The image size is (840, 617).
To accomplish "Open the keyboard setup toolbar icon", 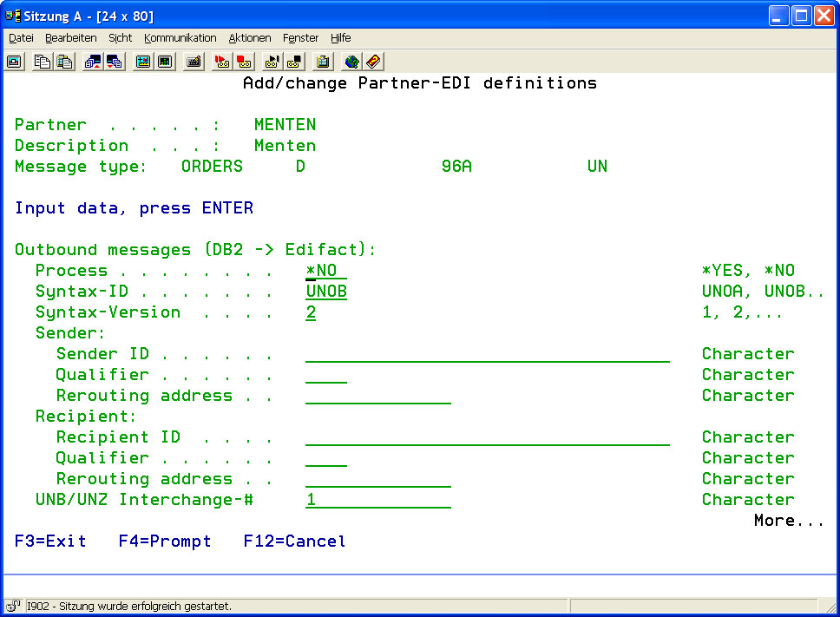I will click(x=194, y=62).
